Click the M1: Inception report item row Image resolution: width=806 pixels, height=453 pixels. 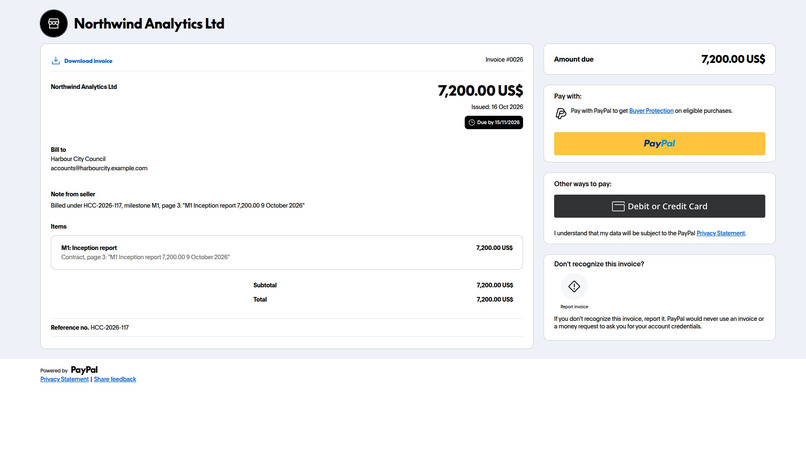pyautogui.click(x=287, y=252)
